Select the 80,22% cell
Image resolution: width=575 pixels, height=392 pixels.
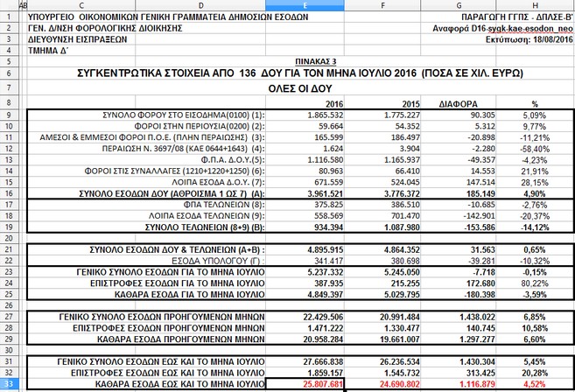[x=535, y=283]
